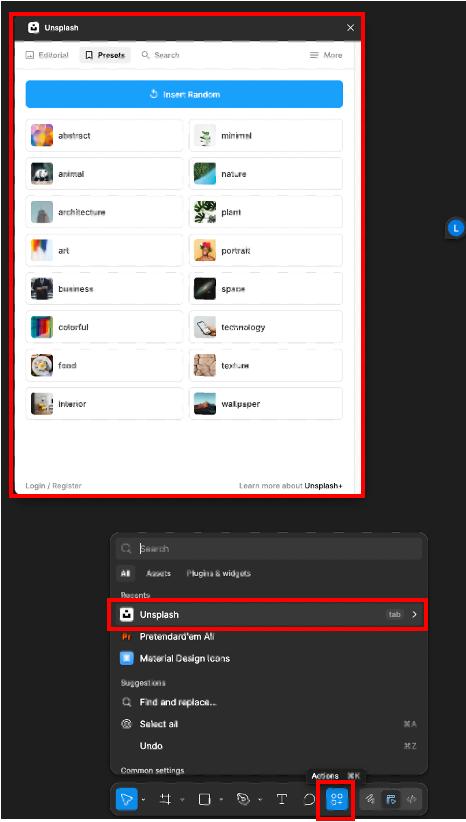Select the Comment bubble tool
The width and height of the screenshot is (466, 822).
309,799
